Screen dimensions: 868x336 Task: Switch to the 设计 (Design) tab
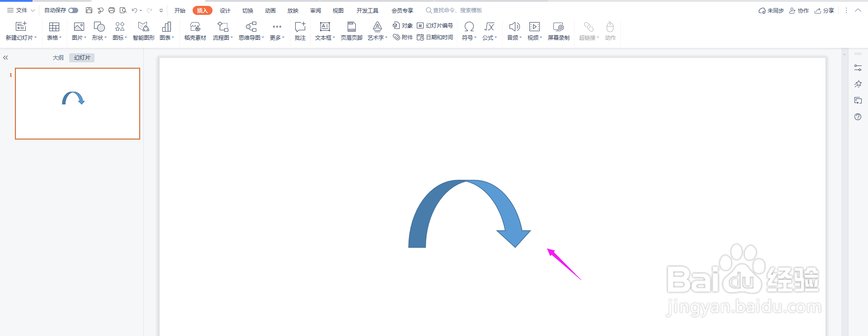click(x=225, y=10)
